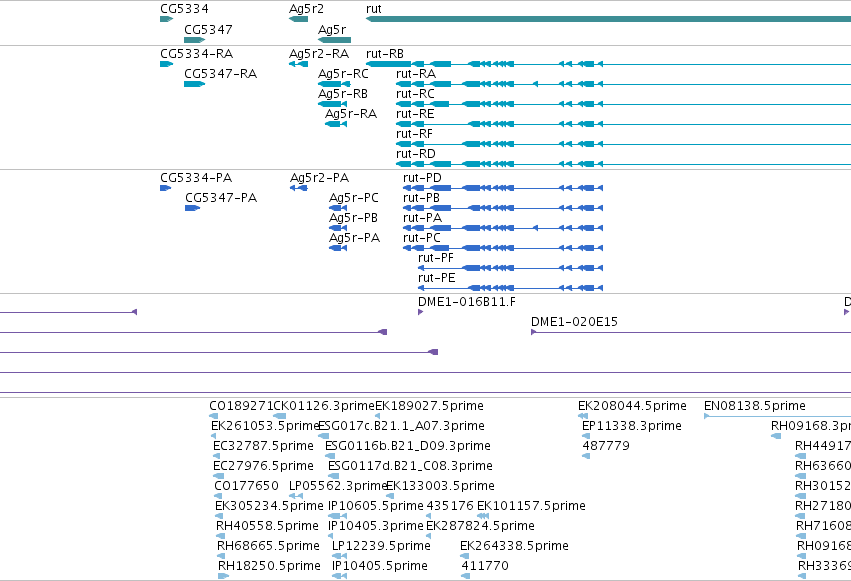The width and height of the screenshot is (851, 581).
Task: Select the Ag5r-RC transcript glyph
Action: click(334, 84)
